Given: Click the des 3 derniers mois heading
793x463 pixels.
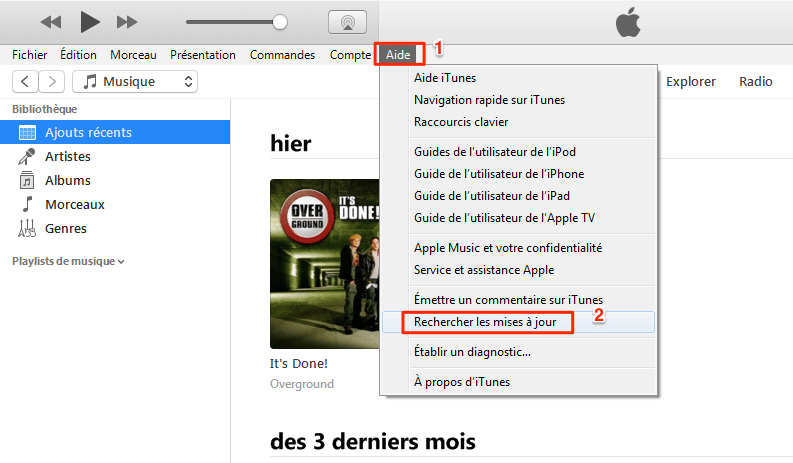Looking at the screenshot, I should [373, 441].
